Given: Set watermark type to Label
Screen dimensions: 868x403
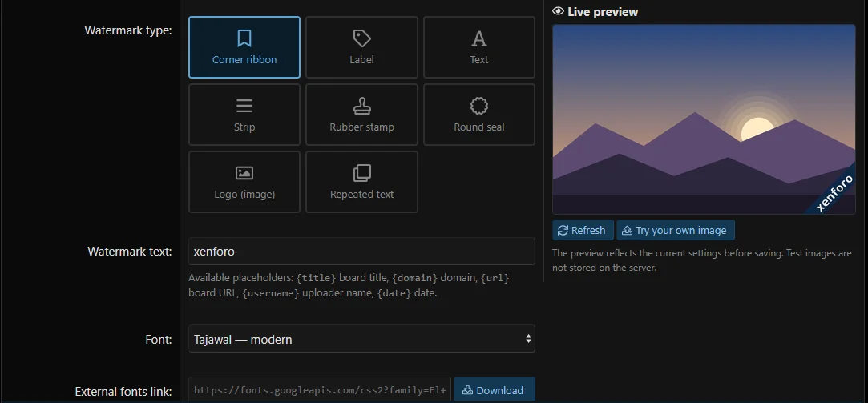Looking at the screenshot, I should (361, 47).
